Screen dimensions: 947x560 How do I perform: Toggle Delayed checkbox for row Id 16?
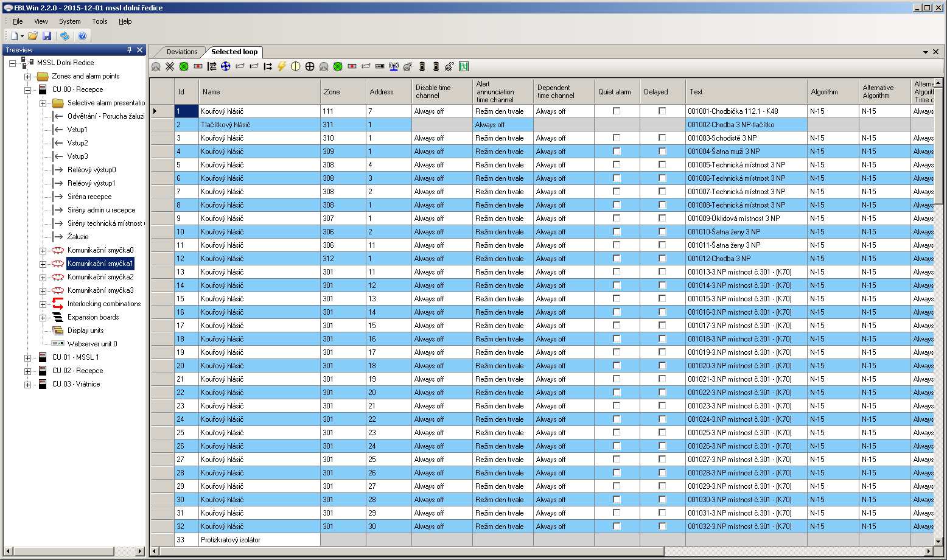pyautogui.click(x=662, y=312)
